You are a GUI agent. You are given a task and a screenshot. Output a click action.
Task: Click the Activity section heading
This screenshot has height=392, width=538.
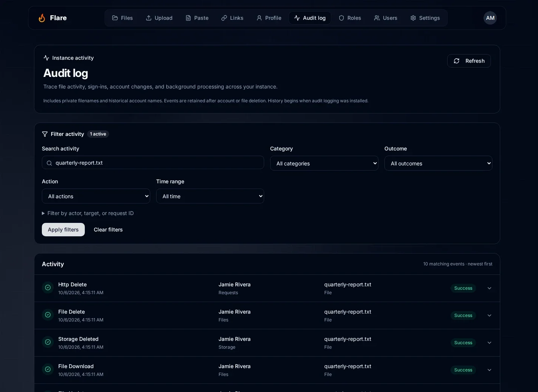click(53, 264)
